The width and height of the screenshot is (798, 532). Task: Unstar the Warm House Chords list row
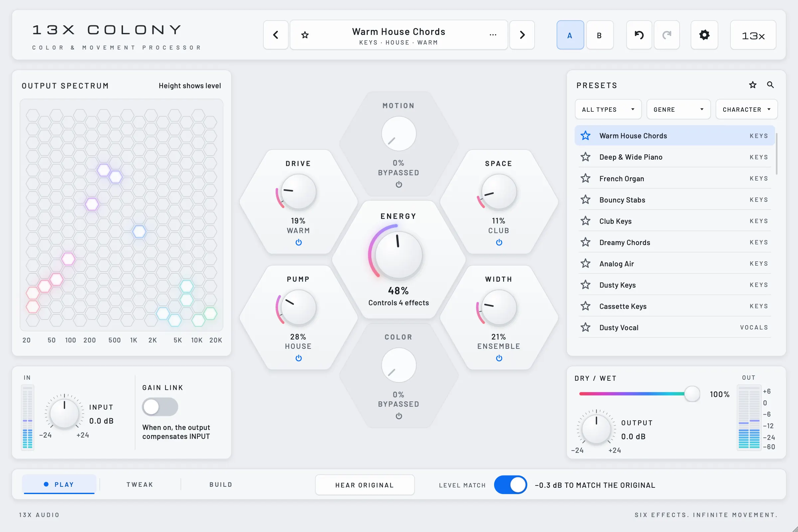coord(586,136)
